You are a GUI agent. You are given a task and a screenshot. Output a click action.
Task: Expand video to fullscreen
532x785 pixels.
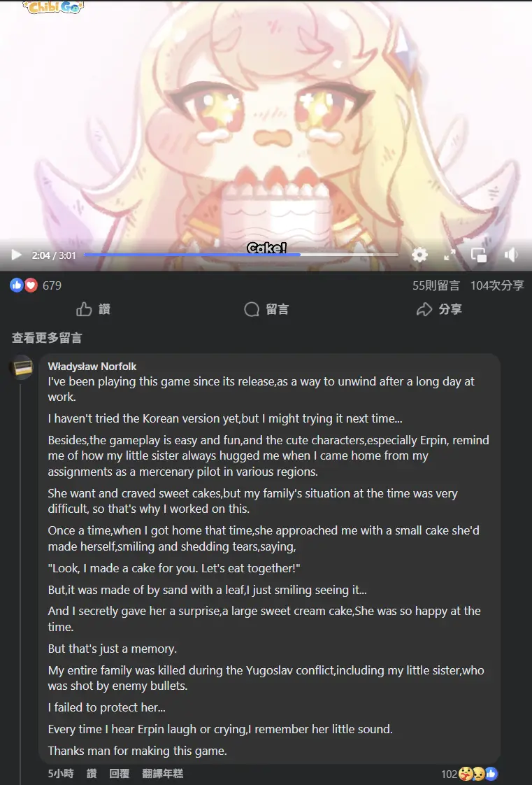(x=450, y=255)
